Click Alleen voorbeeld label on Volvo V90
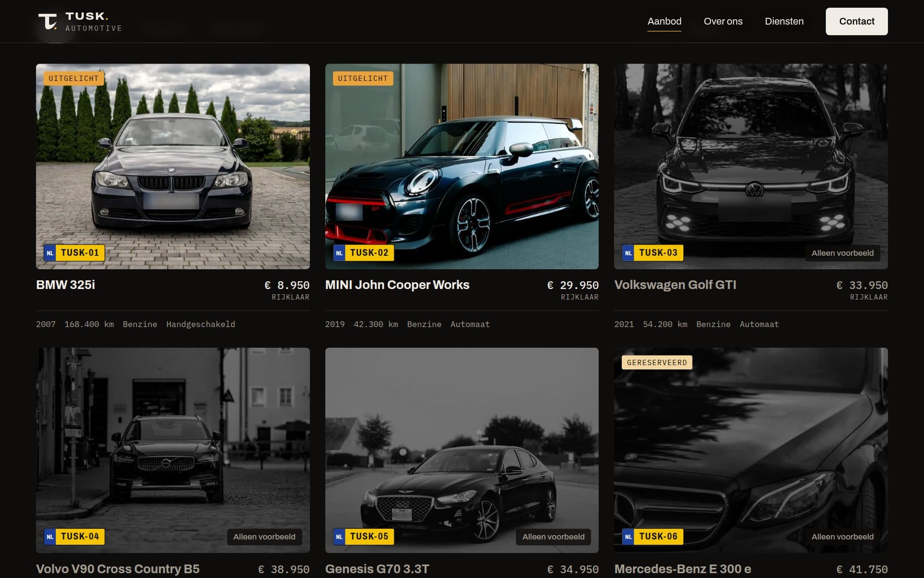The image size is (924, 578). [x=264, y=537]
